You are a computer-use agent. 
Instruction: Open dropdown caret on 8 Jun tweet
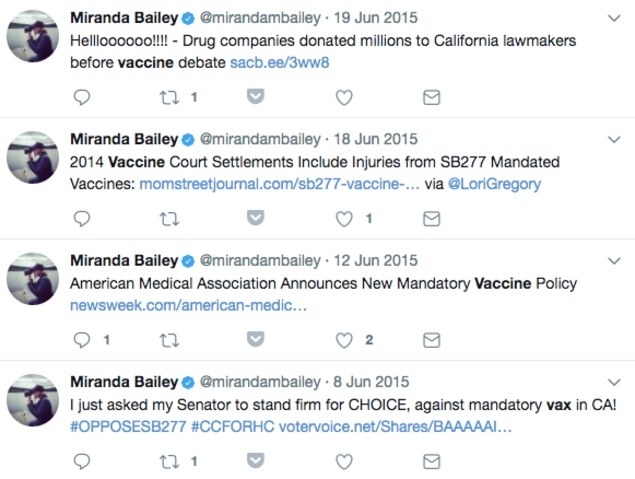click(x=614, y=382)
